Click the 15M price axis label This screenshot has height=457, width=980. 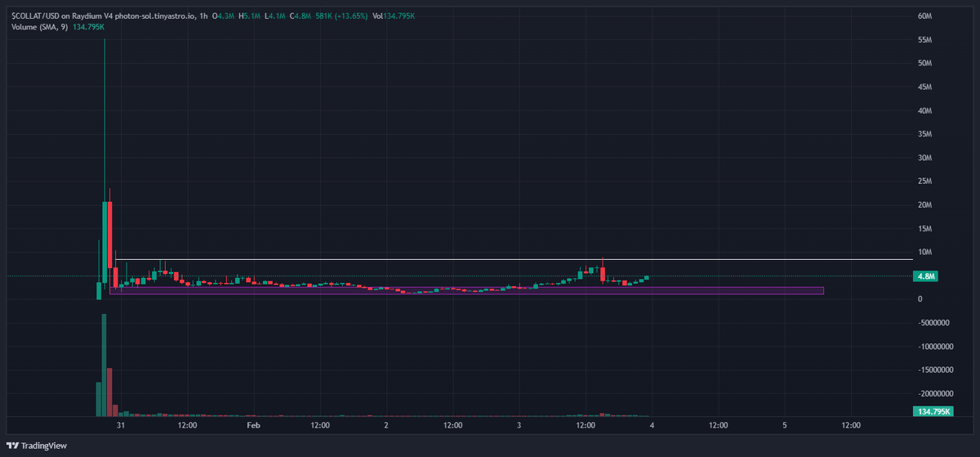click(x=925, y=229)
